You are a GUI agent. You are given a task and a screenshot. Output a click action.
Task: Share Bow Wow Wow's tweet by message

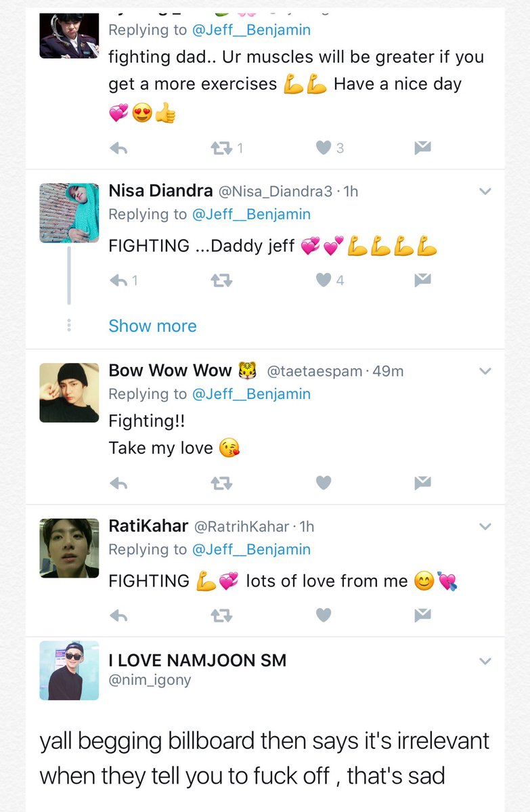coord(423,483)
